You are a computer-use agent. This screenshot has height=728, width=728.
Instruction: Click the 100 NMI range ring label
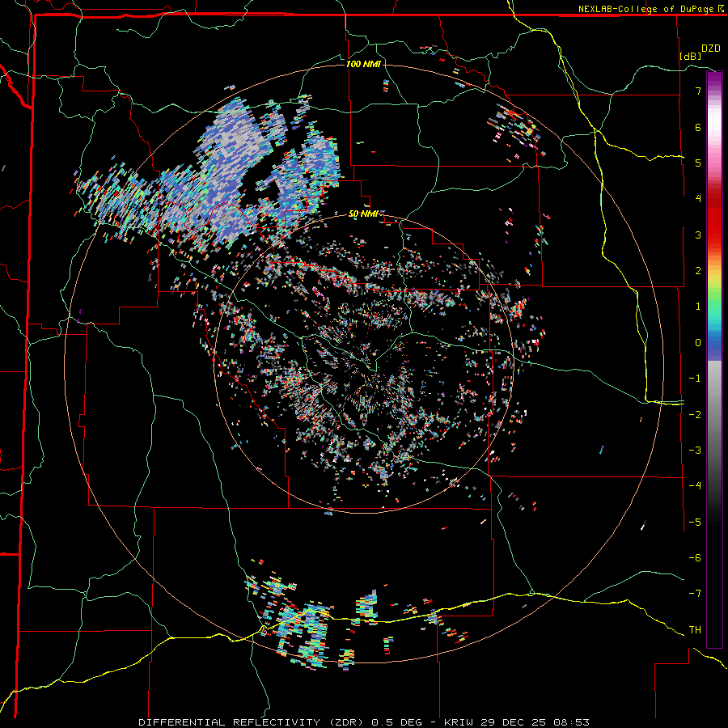363,64
